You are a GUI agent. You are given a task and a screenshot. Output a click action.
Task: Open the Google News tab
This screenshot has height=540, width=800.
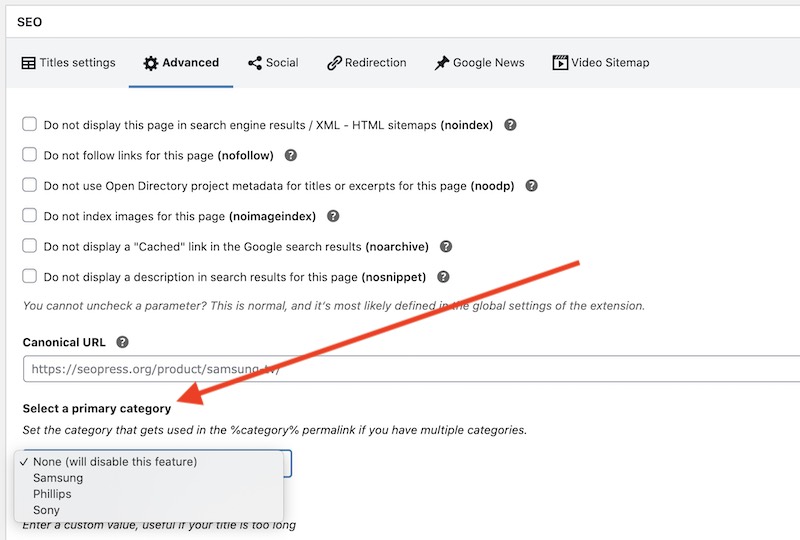(x=479, y=63)
